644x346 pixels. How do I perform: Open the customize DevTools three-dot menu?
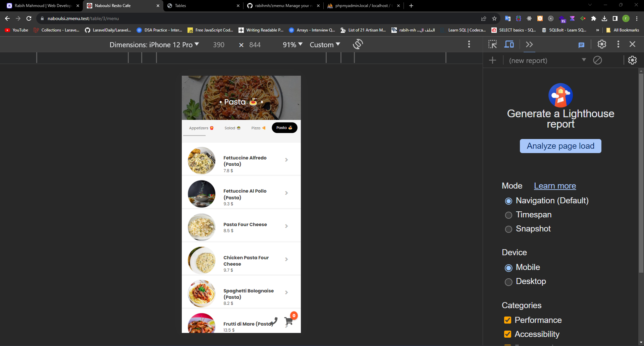point(618,44)
